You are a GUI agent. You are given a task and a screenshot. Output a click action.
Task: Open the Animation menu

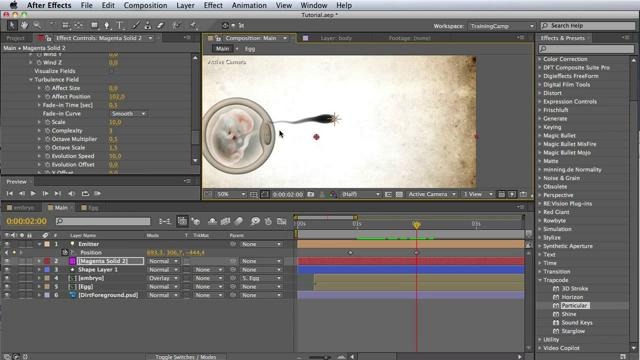click(x=249, y=5)
